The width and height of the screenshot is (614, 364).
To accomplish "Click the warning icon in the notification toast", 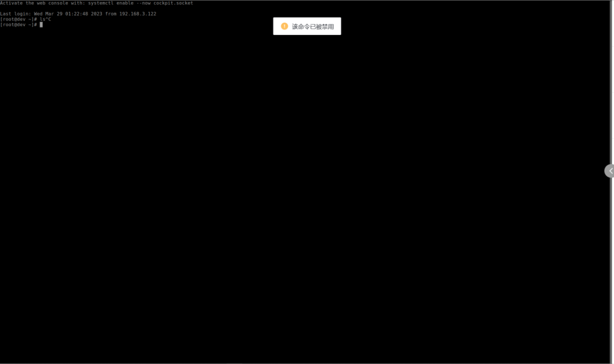I will coord(284,26).
